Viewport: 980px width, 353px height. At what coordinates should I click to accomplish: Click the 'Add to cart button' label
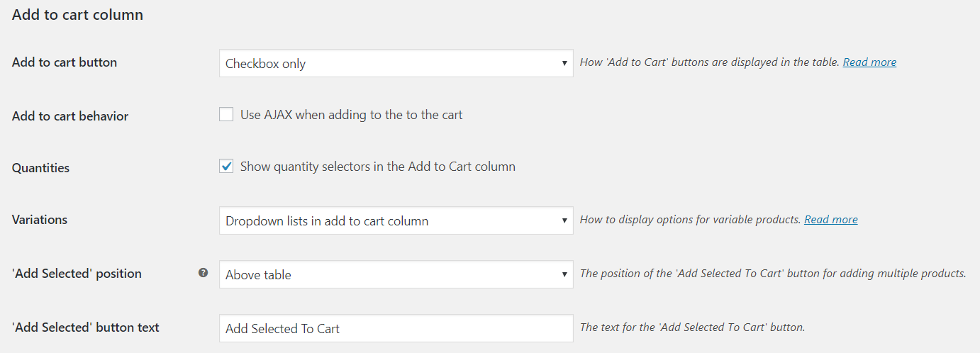pos(65,62)
